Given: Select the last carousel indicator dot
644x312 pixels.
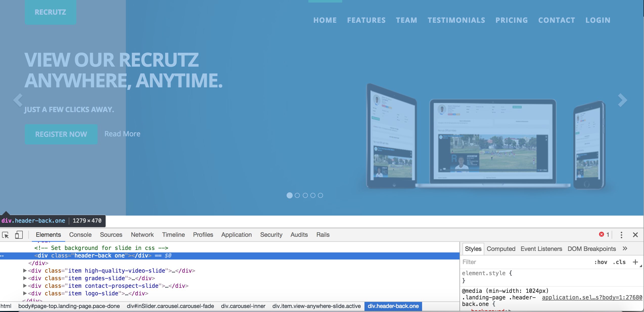Looking at the screenshot, I should (320, 195).
